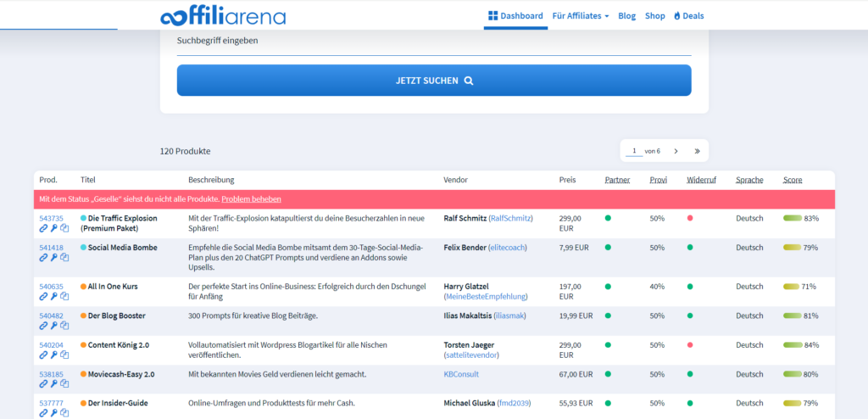The height and width of the screenshot is (419, 868).
Task: Click the link icon under product 540482
Action: click(43, 326)
